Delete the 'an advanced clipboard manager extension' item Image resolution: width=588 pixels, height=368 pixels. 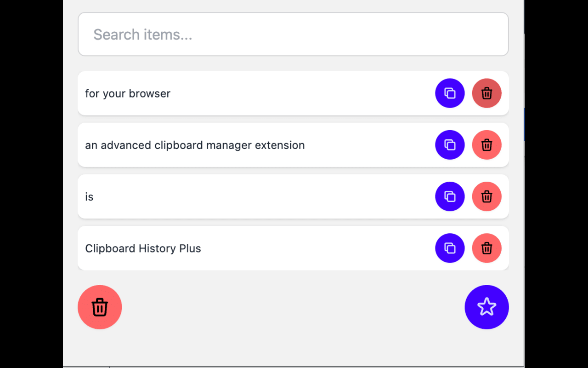(486, 145)
